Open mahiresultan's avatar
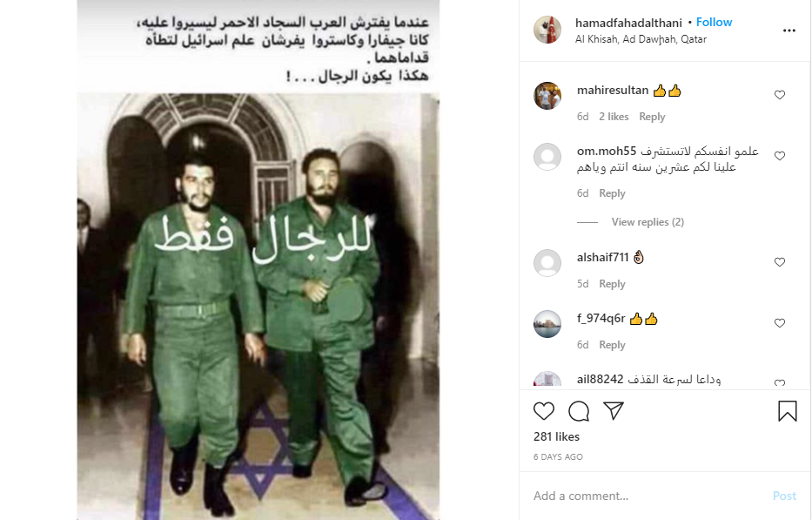812x520 pixels. coord(547,96)
